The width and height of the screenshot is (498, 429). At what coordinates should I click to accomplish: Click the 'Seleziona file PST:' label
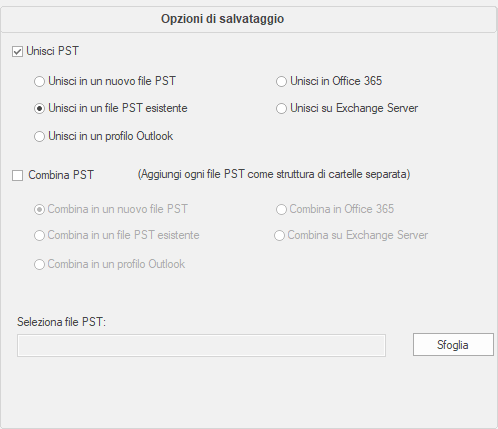tap(61, 322)
